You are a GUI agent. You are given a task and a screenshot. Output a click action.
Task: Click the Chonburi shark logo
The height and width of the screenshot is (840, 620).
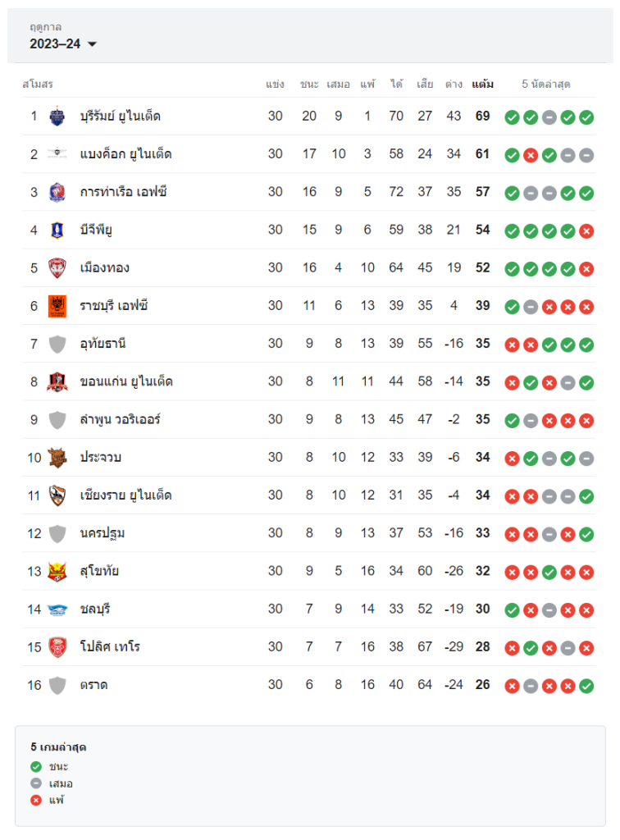click(x=57, y=609)
